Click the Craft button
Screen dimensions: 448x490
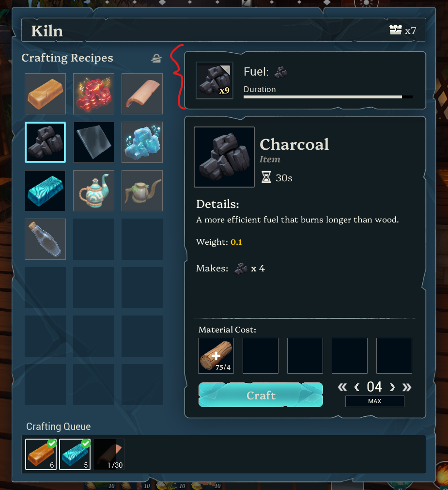(261, 395)
